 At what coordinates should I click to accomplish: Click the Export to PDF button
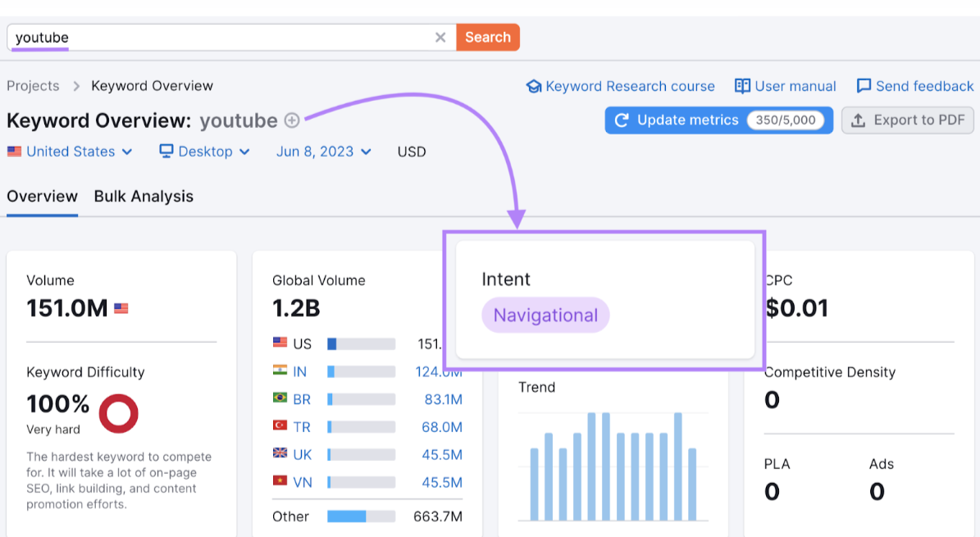[908, 120]
